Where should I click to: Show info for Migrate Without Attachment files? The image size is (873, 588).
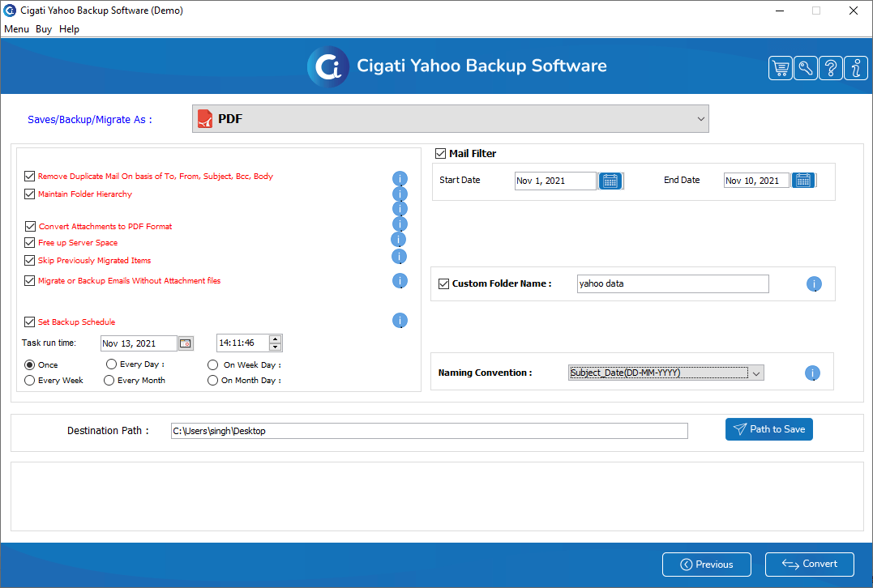[400, 281]
